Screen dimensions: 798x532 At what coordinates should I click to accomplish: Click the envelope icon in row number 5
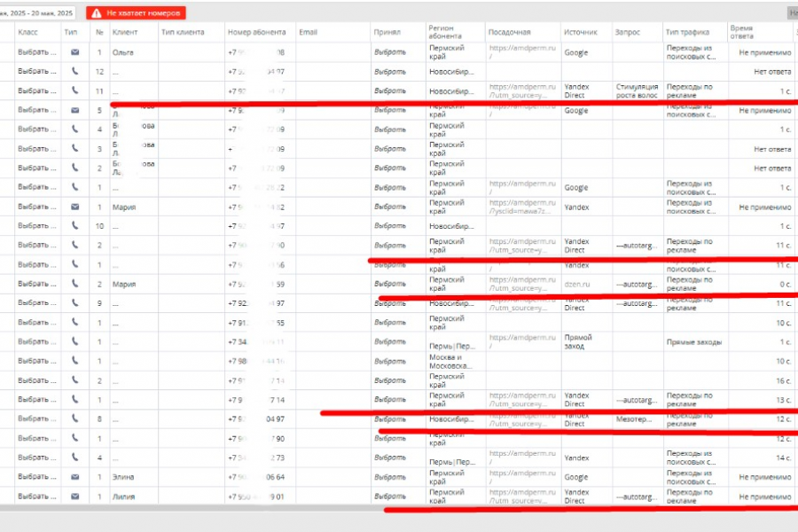point(74,110)
